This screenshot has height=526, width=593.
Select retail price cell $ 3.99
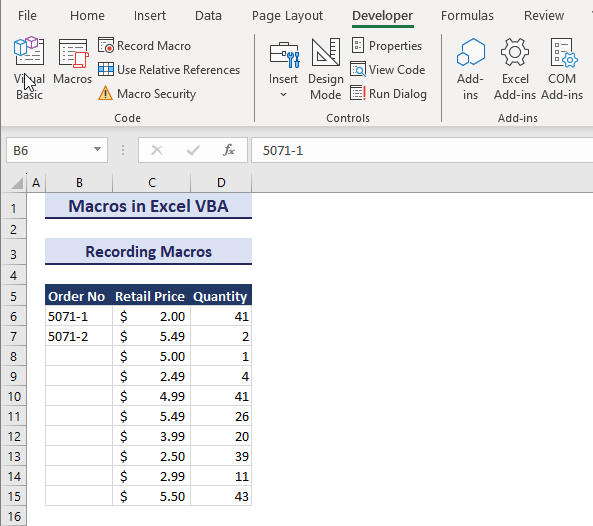[151, 436]
